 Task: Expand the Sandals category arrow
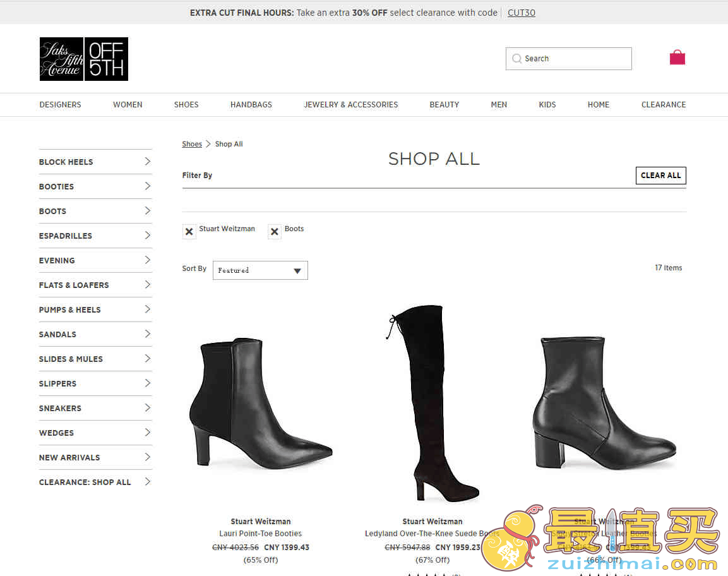tap(148, 334)
